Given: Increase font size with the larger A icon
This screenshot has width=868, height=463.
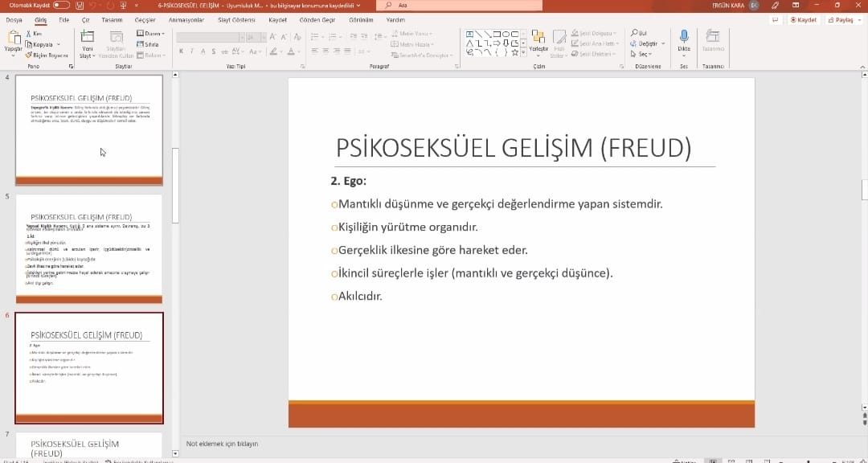Looking at the screenshot, I should click(272, 37).
